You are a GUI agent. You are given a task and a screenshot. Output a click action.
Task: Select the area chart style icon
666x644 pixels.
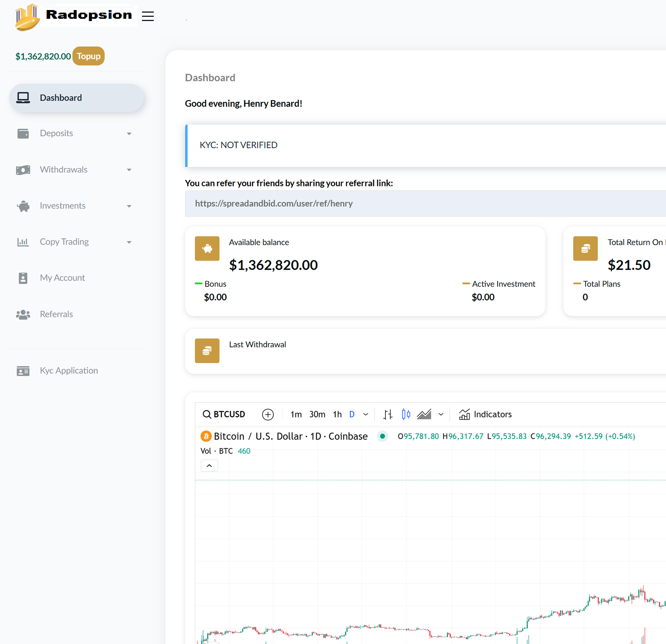pos(424,414)
